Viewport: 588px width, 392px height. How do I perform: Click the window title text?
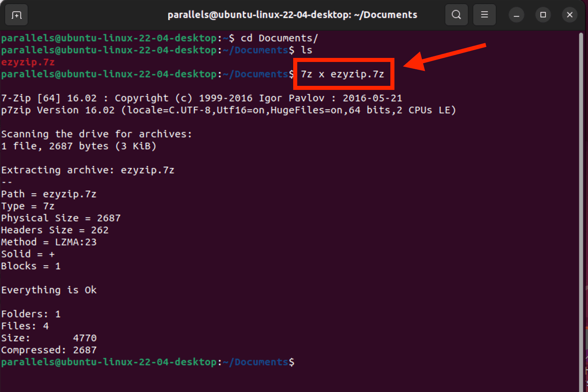tap(292, 15)
